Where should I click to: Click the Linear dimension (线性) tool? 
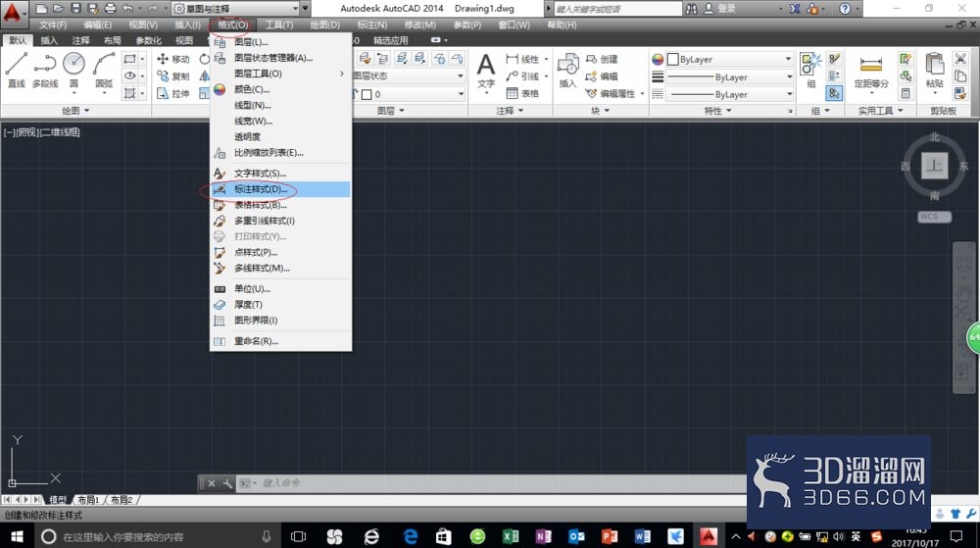coord(522,59)
